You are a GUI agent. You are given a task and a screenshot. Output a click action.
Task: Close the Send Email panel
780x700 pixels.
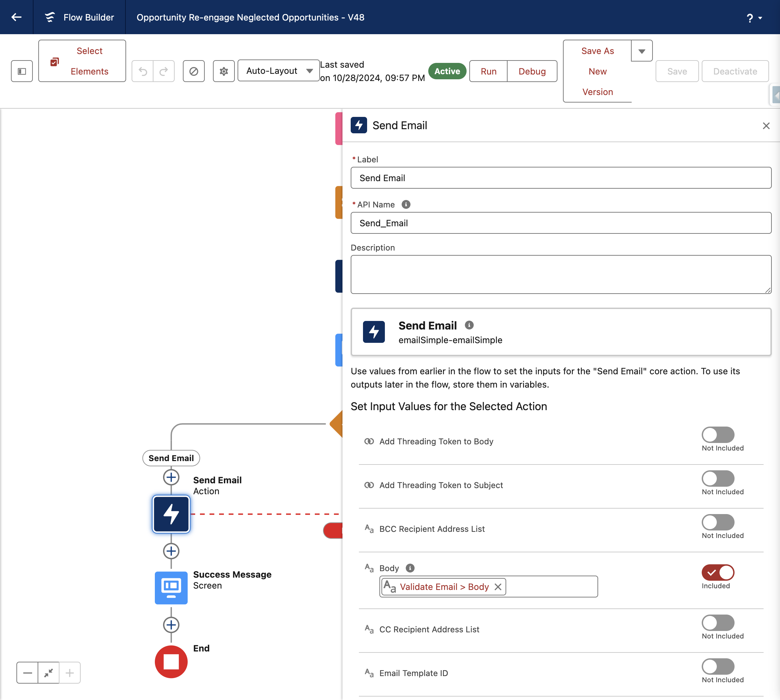766,126
